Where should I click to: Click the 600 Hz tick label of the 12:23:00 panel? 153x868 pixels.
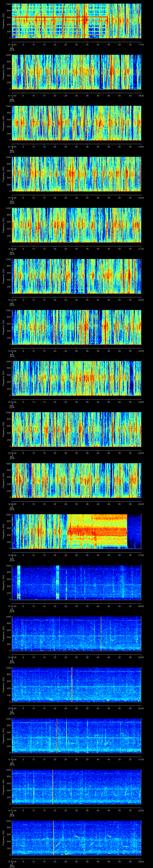[9, 375]
